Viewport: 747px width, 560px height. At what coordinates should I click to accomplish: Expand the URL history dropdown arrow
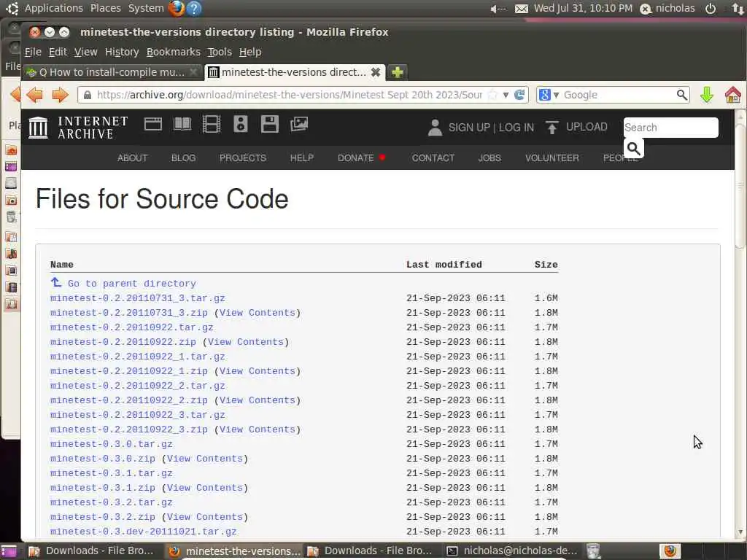tap(506, 95)
